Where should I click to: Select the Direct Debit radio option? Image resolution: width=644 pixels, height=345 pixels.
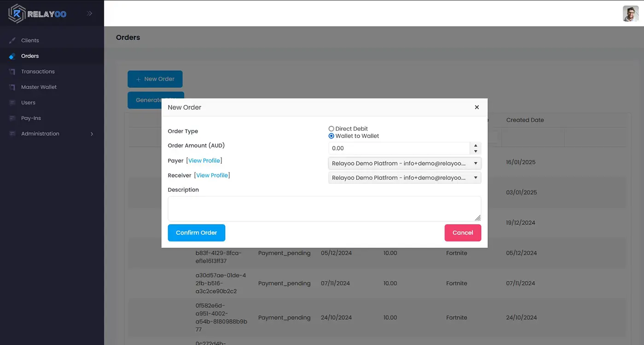[x=331, y=129]
